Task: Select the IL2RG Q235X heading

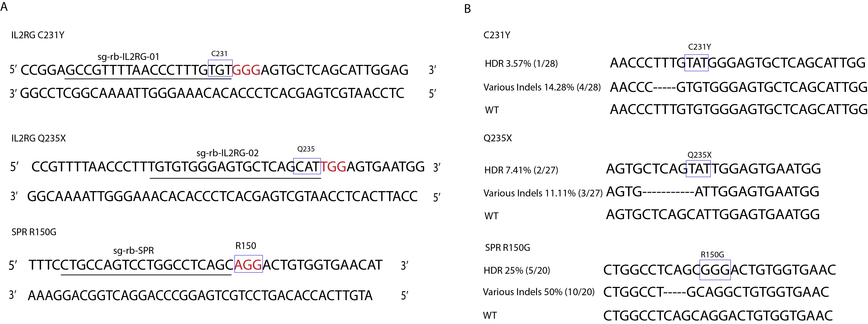Action: point(38,138)
